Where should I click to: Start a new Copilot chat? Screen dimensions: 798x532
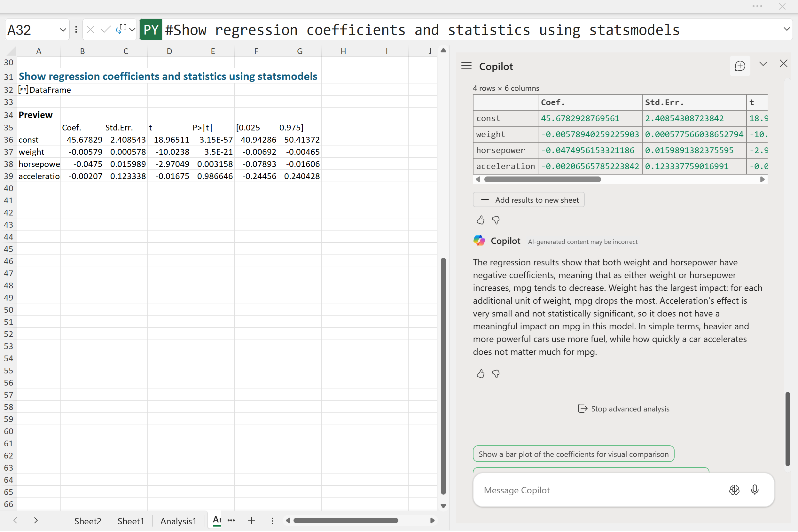pos(739,66)
